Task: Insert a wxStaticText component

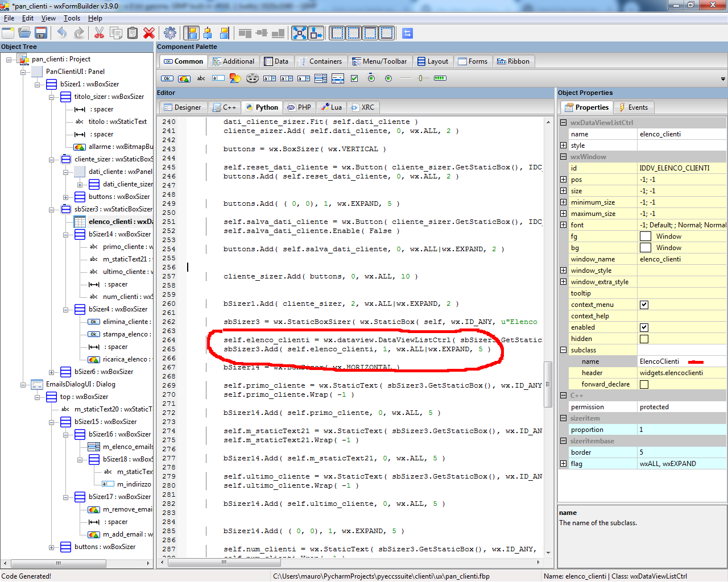Action: pos(201,78)
